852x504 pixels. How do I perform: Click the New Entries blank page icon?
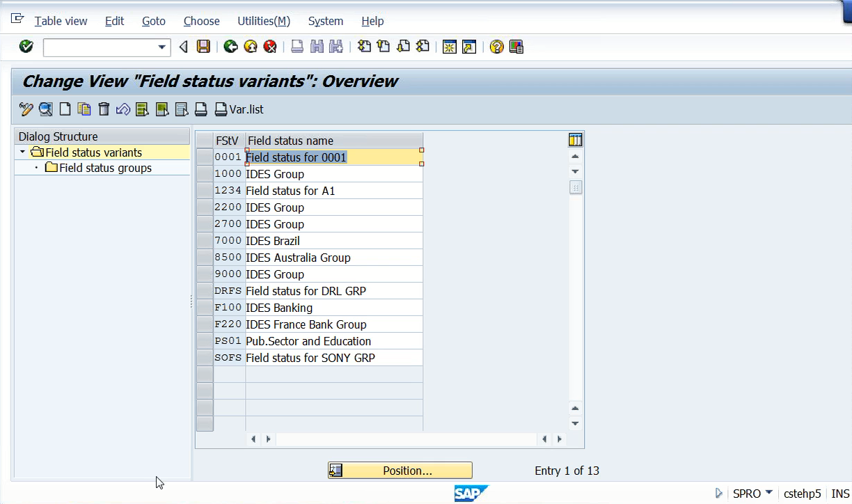65,109
